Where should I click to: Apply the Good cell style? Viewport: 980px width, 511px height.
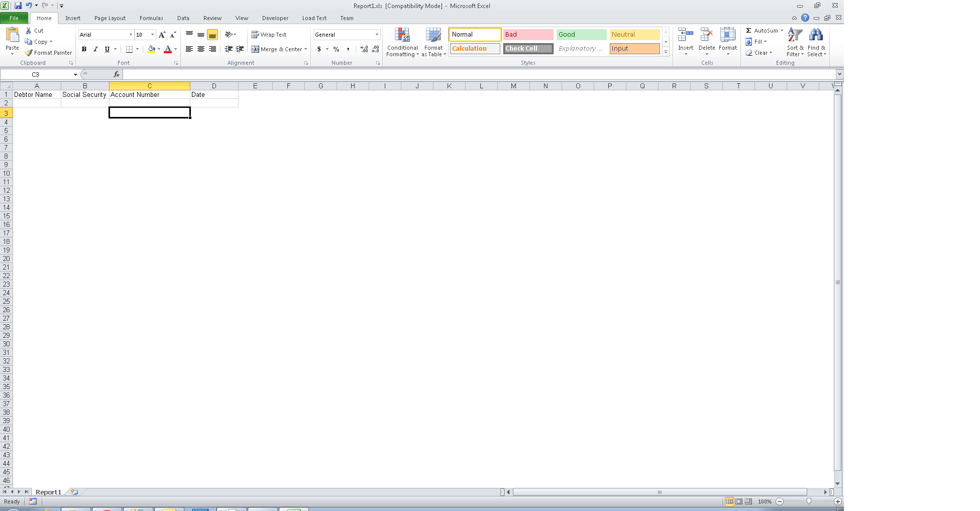pos(580,34)
